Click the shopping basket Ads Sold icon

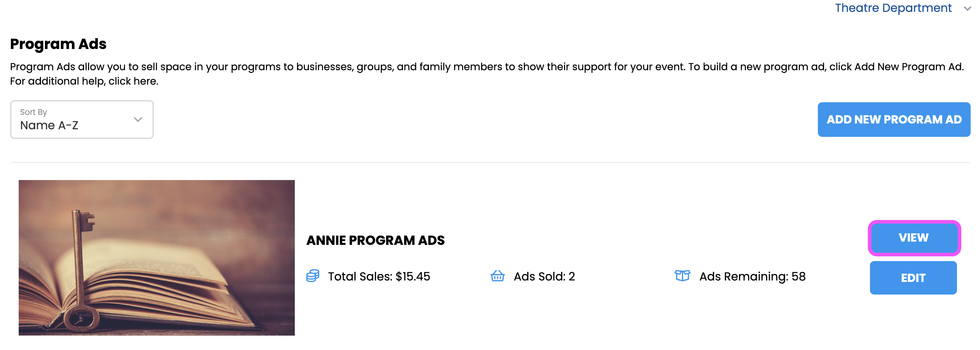(x=497, y=276)
